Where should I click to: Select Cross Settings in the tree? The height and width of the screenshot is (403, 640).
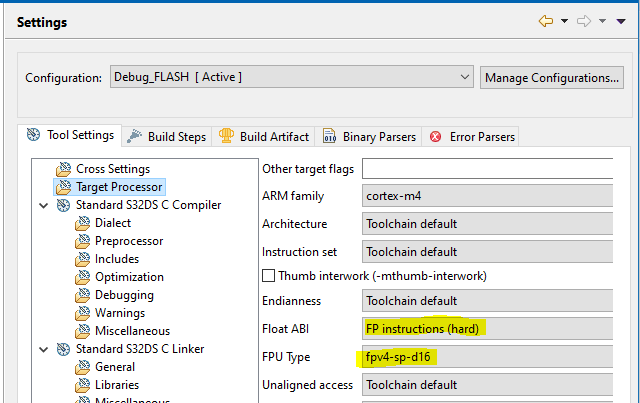click(x=112, y=169)
